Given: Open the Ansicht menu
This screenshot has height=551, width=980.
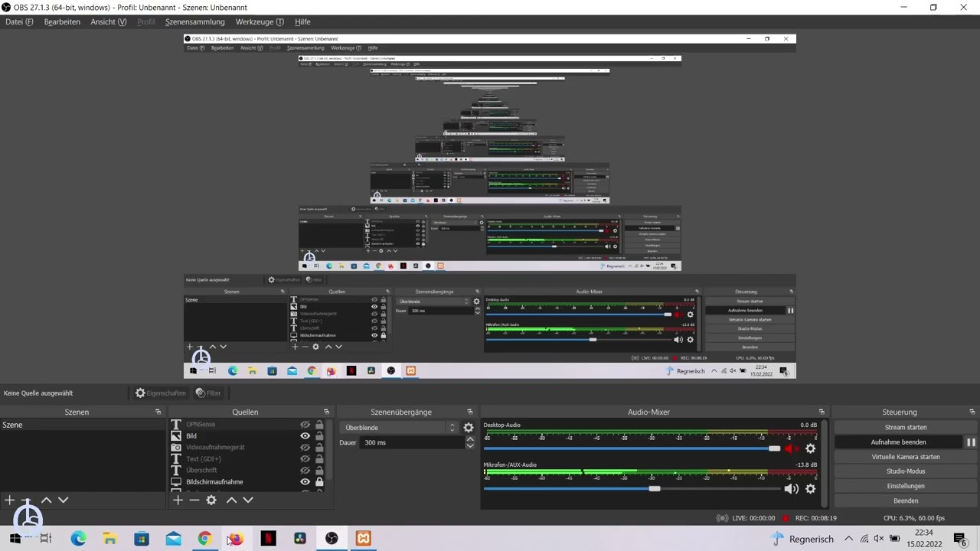Looking at the screenshot, I should pos(109,21).
